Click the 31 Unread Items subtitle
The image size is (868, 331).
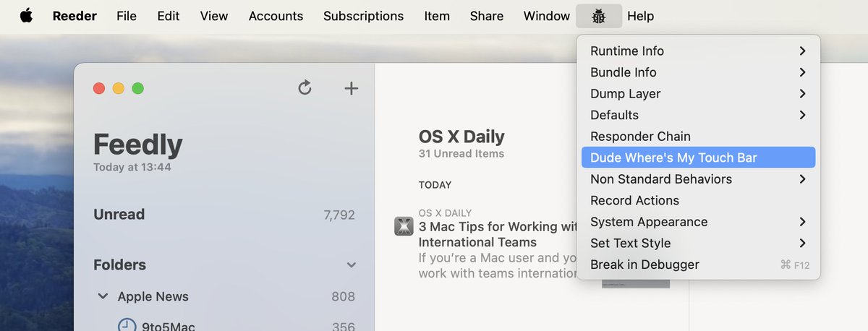pyautogui.click(x=461, y=153)
